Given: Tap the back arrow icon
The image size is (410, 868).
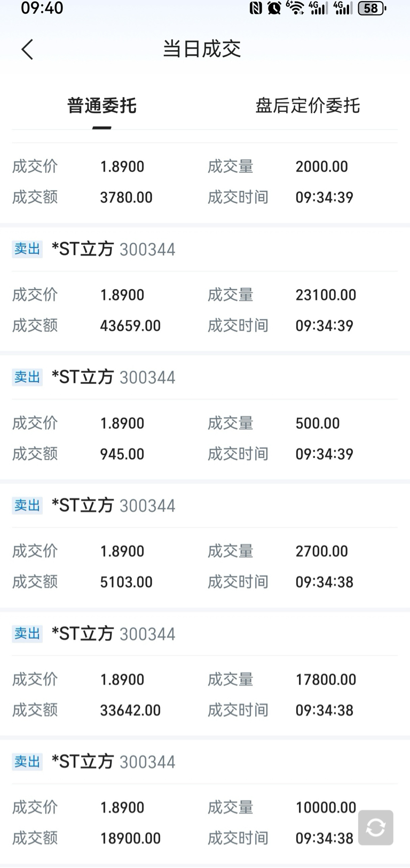Looking at the screenshot, I should [x=27, y=50].
